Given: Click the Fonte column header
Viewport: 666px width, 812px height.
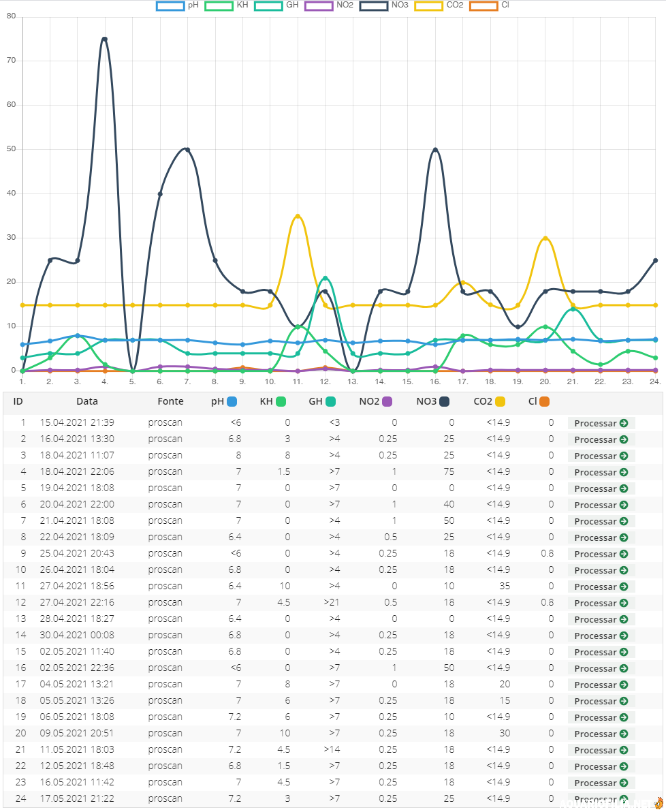Looking at the screenshot, I should coord(170,401).
